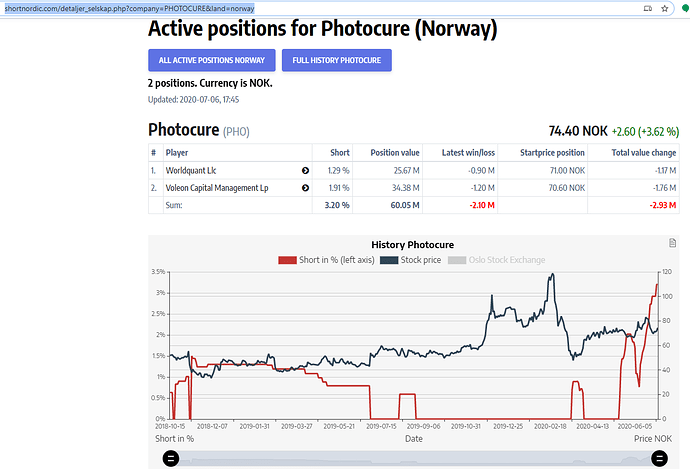
Task: Click the bookmark star icon in address bar
Action: (x=664, y=8)
